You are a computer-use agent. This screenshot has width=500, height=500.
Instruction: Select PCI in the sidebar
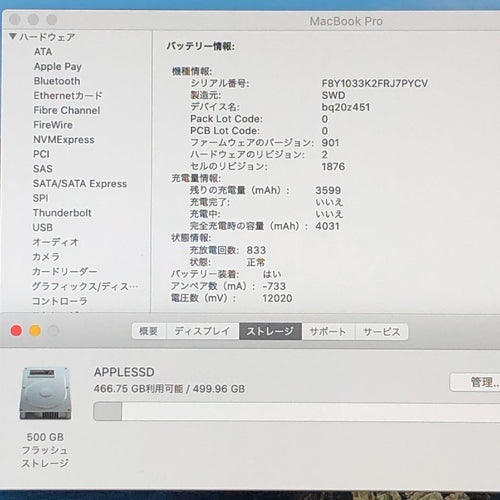(x=41, y=154)
